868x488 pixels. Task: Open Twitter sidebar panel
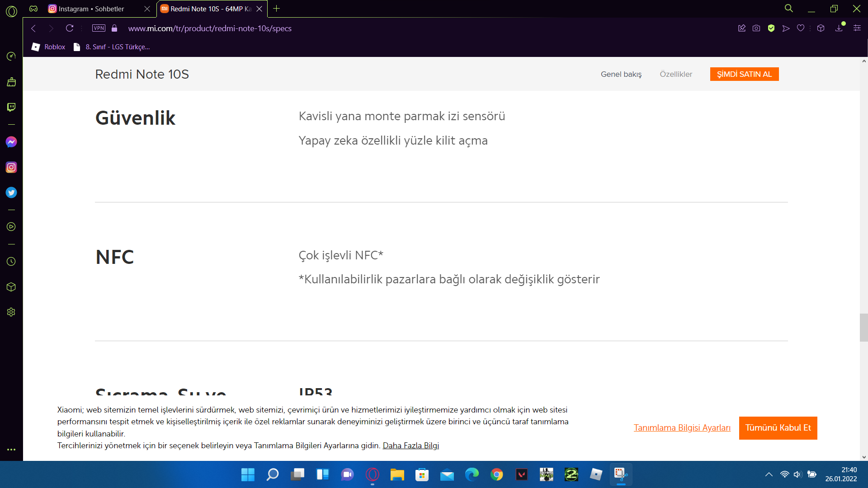coord(11,192)
